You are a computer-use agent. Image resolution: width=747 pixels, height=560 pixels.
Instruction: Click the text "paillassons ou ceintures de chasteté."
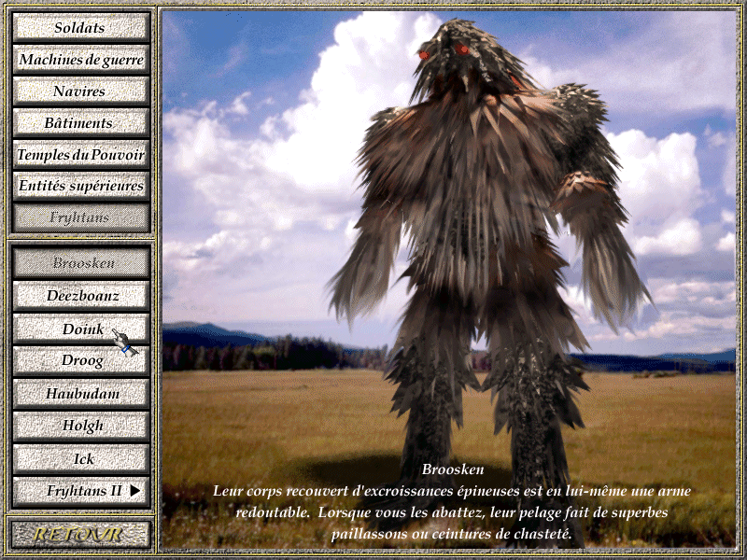[451, 534]
